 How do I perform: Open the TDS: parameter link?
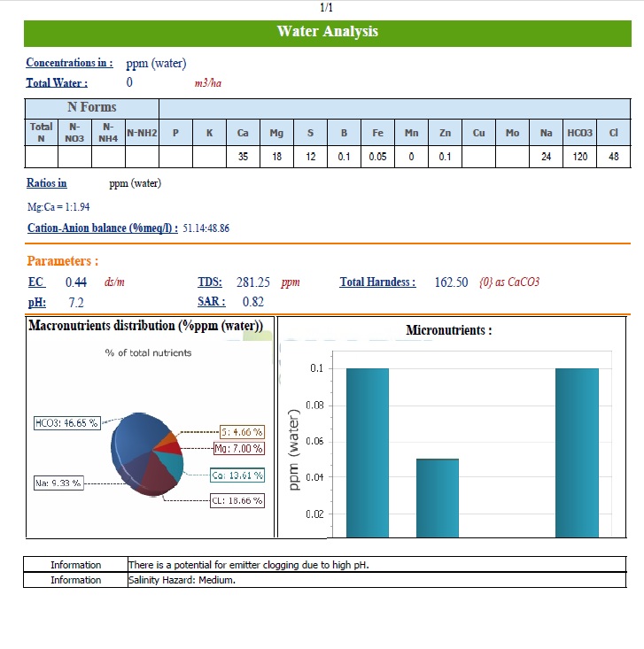pos(210,282)
